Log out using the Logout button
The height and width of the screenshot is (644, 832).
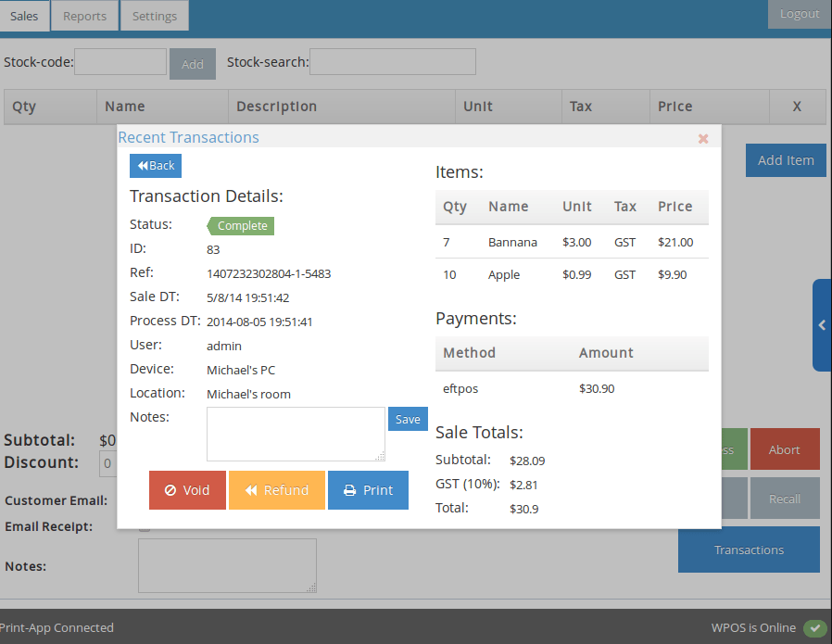point(800,14)
